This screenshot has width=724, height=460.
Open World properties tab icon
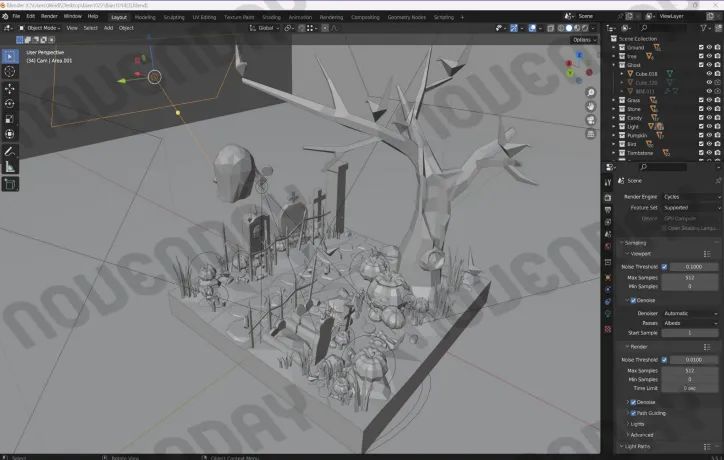coord(608,246)
